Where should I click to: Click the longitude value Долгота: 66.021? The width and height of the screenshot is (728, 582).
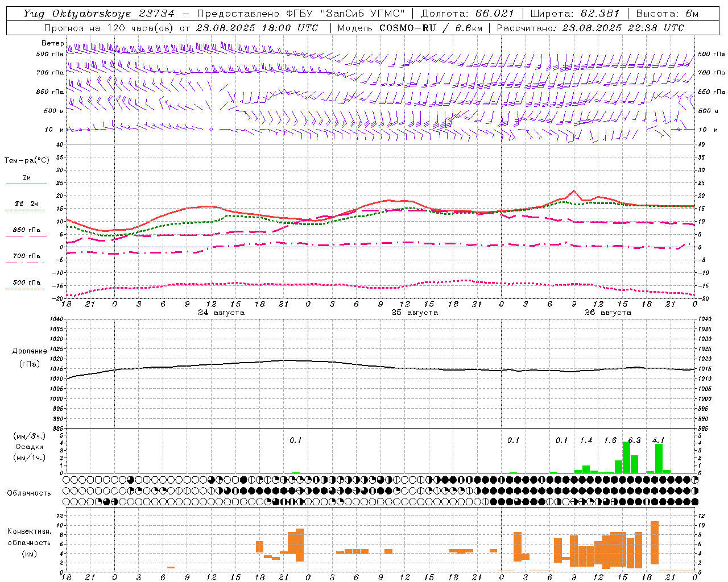click(468, 14)
